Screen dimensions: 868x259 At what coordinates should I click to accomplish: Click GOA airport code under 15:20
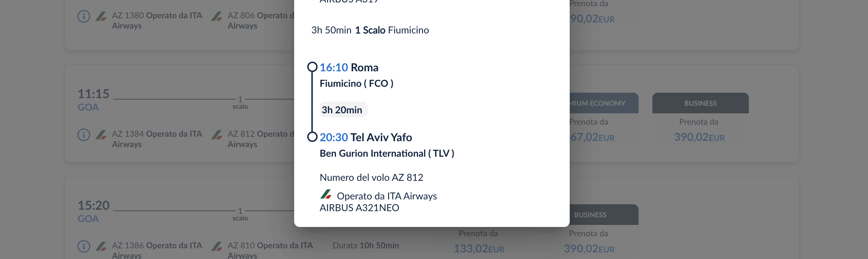click(88, 219)
